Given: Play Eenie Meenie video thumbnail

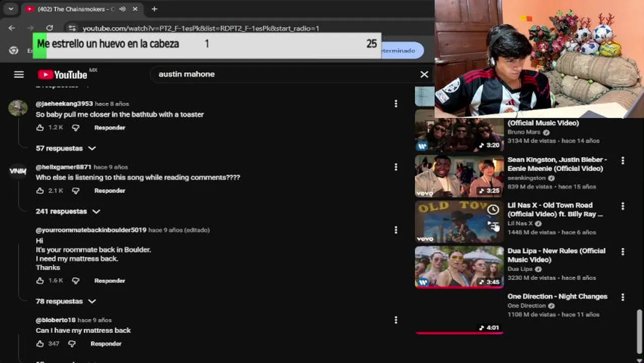Looking at the screenshot, I should coord(459,176).
